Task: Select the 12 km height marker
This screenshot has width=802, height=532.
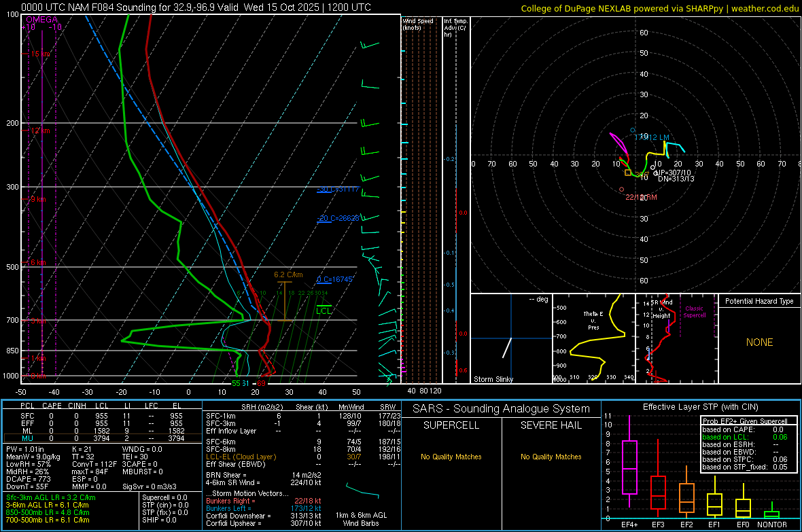Action: click(x=39, y=130)
